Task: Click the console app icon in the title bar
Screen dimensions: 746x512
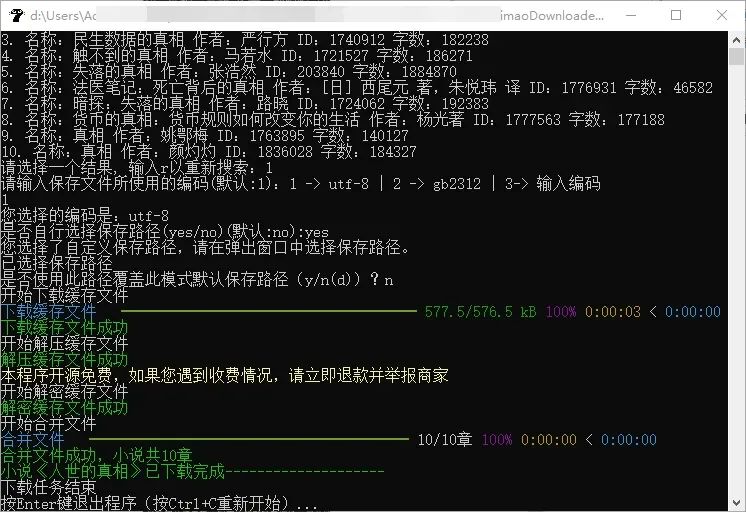Action: (16, 15)
